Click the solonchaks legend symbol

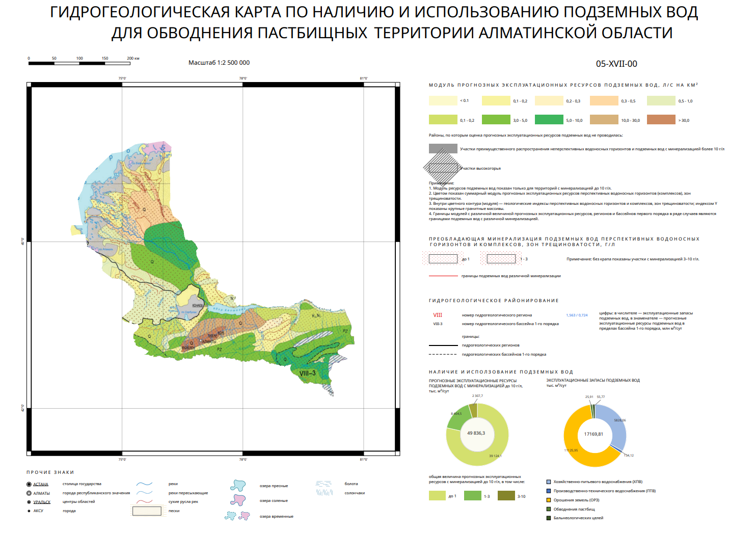[324, 493]
